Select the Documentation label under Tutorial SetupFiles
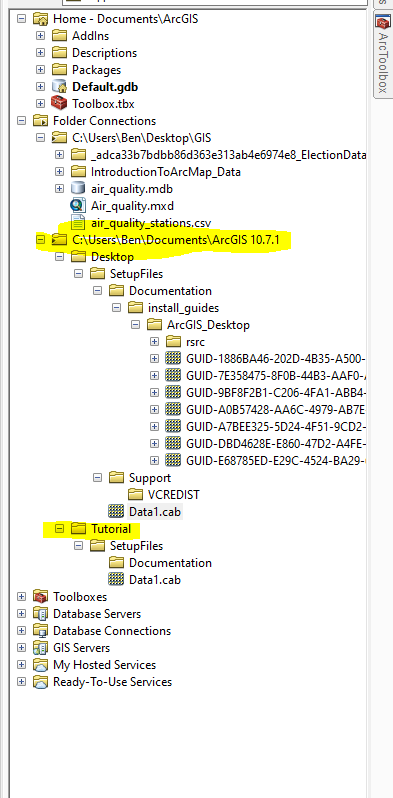393x798 pixels. pos(170,563)
